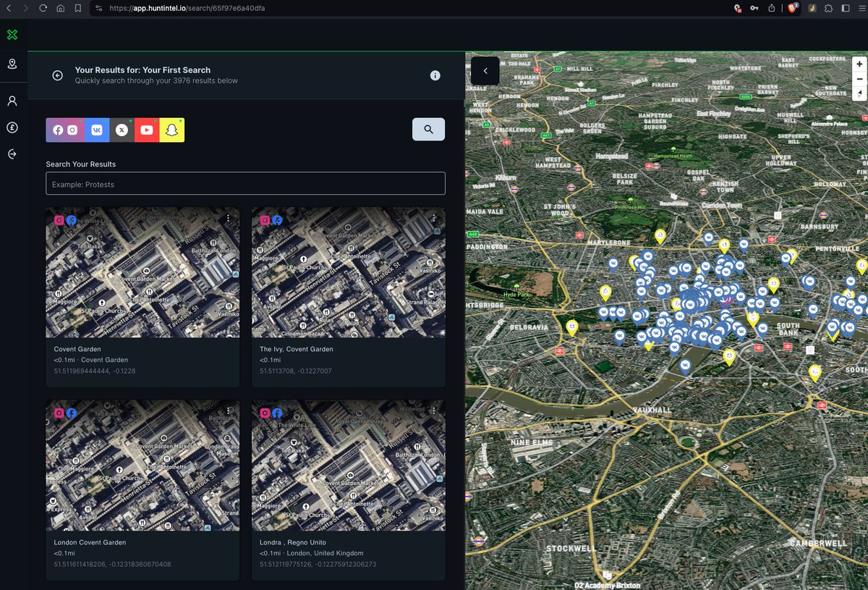
Task: Reload the browser page
Action: pos(43,8)
